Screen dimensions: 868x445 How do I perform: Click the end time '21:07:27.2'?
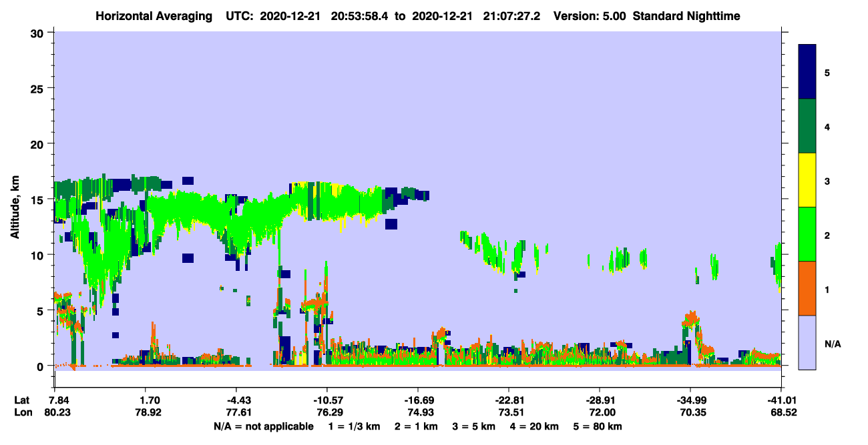coord(512,15)
